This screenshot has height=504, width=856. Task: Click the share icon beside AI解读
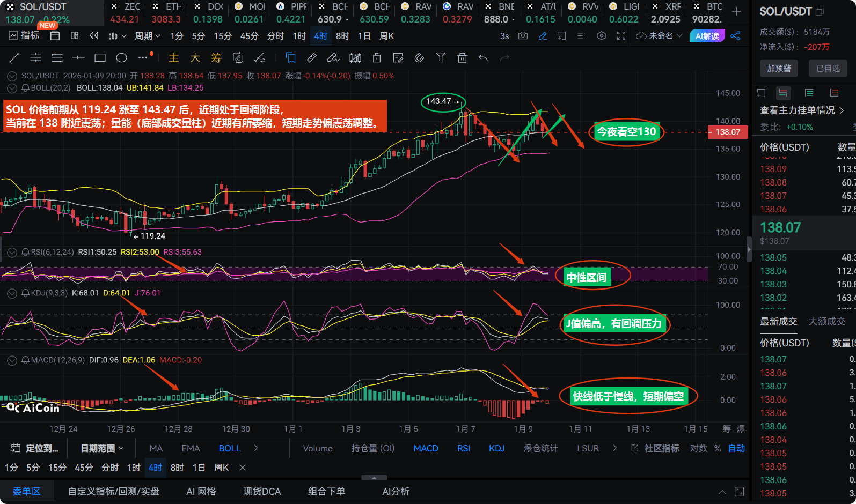coord(735,36)
